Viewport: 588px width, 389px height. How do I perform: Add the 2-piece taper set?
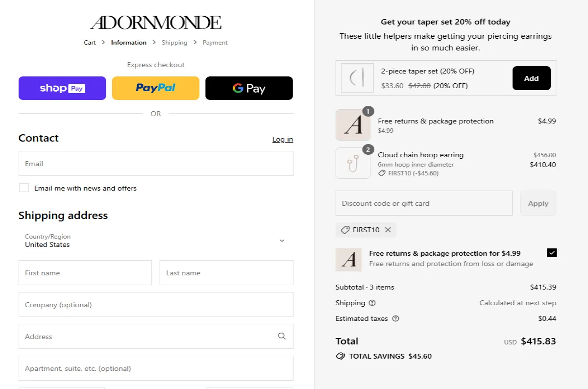pos(531,77)
